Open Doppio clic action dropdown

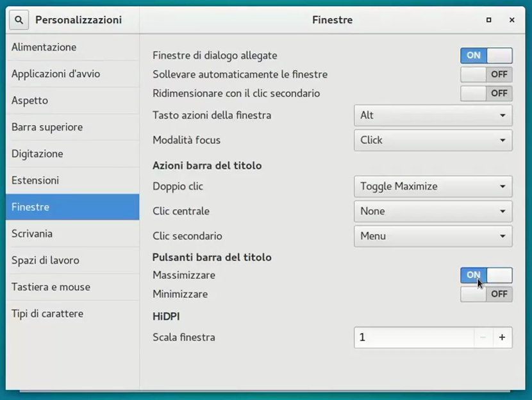pyautogui.click(x=433, y=187)
